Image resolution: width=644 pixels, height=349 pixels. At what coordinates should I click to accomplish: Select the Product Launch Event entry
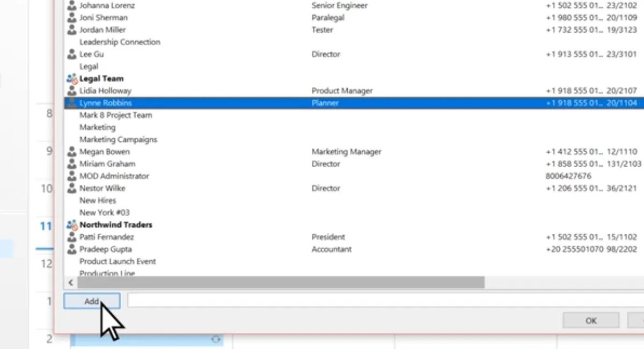pyautogui.click(x=118, y=262)
